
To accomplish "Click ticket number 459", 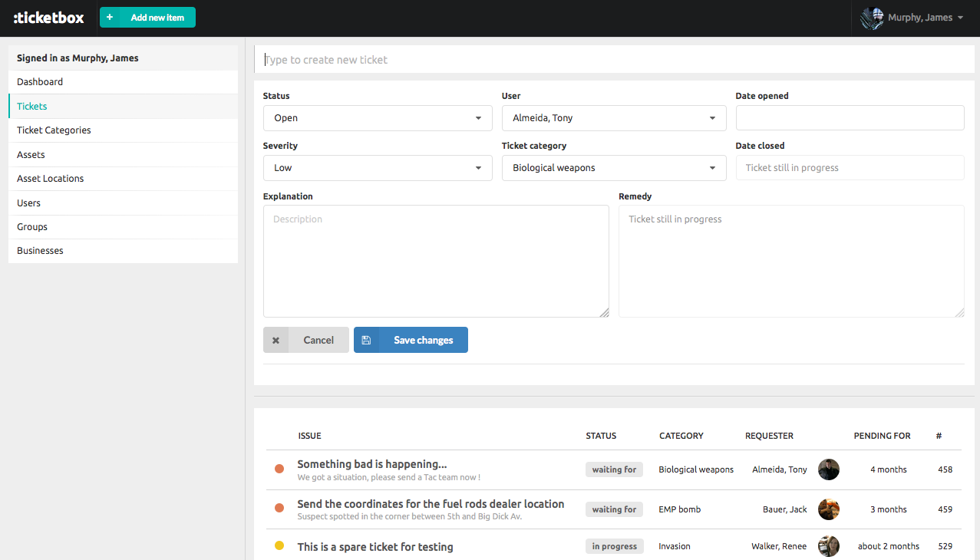I will click(x=945, y=509).
